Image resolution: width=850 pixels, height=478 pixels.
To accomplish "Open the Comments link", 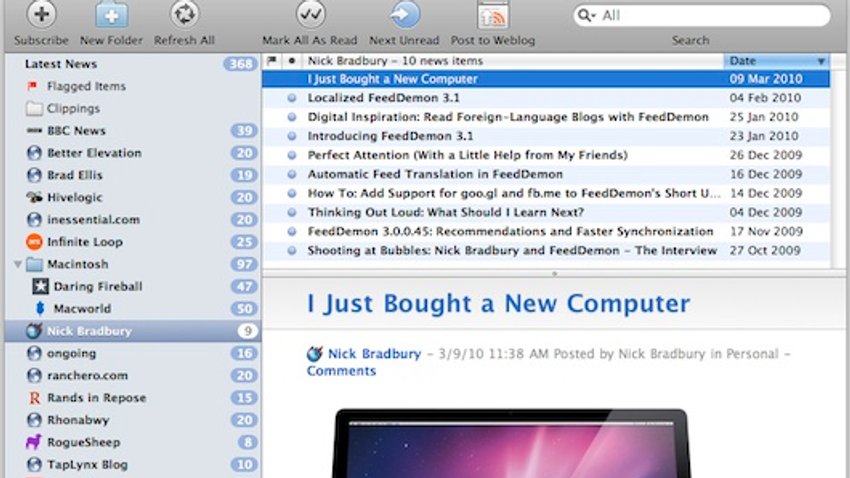I will pyautogui.click(x=341, y=371).
